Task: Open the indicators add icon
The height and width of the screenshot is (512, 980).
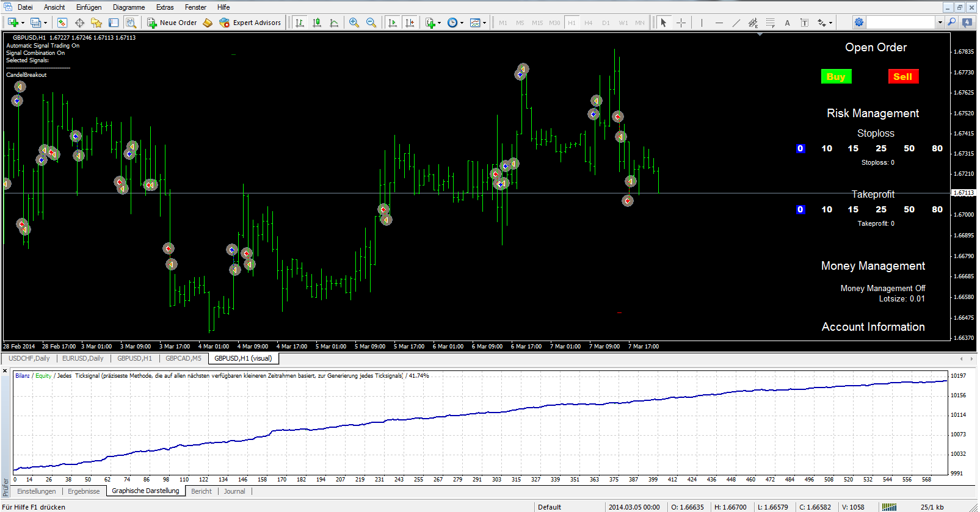Action: [430, 23]
